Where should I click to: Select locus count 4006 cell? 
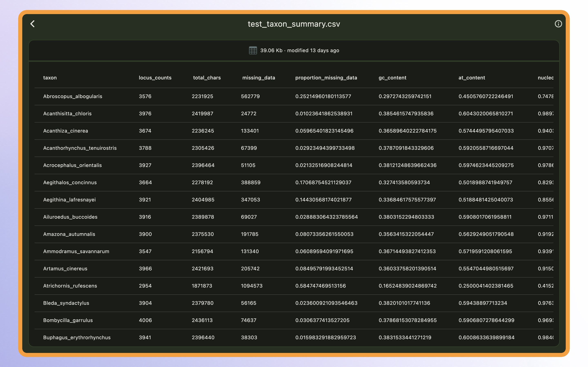click(145, 320)
